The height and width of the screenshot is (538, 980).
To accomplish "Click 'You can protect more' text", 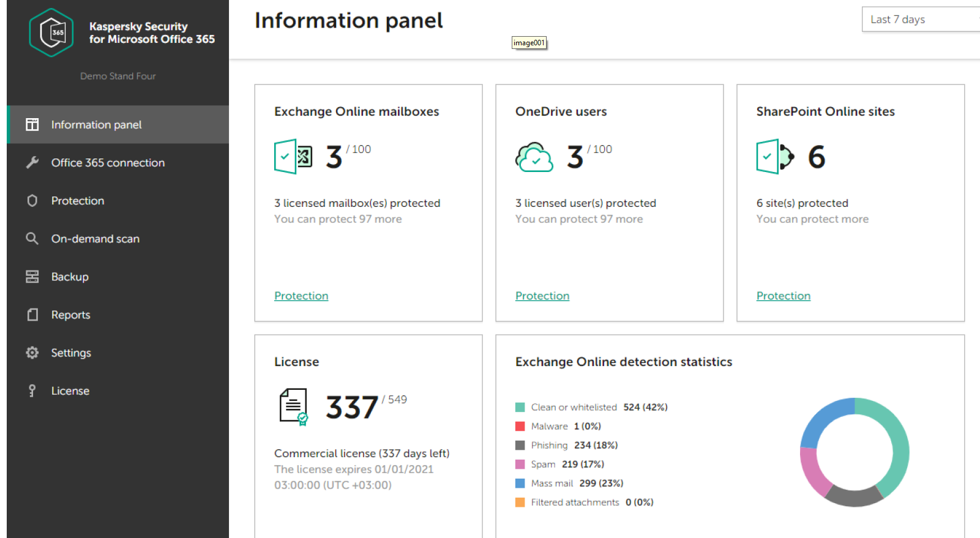I will pos(812,219).
